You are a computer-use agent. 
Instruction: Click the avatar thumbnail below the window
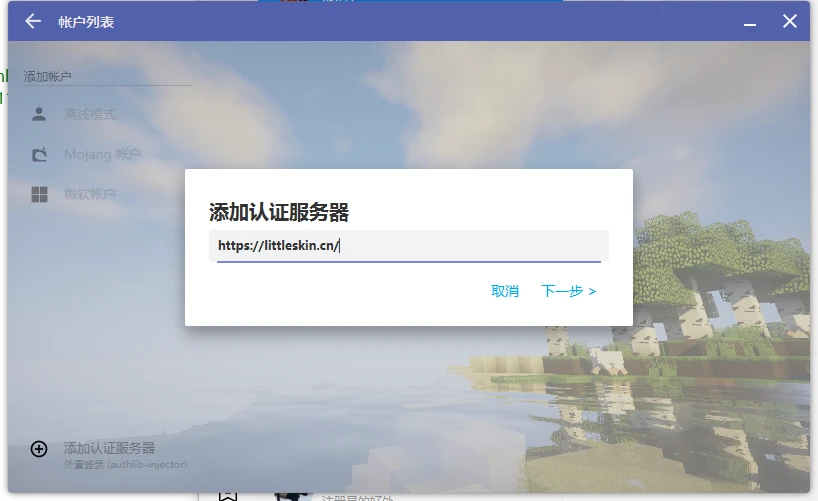pyautogui.click(x=290, y=495)
